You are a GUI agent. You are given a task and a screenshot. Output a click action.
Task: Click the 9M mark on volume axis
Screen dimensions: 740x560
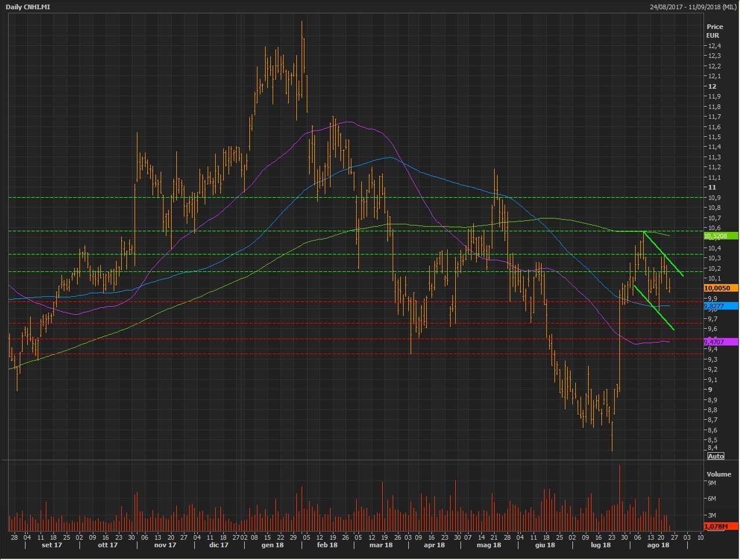[712, 482]
